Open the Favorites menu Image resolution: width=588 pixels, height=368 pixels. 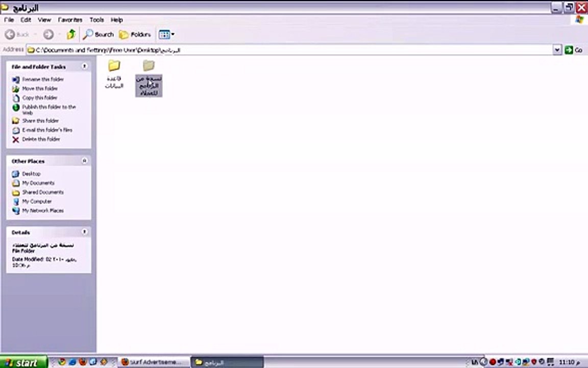tap(70, 20)
